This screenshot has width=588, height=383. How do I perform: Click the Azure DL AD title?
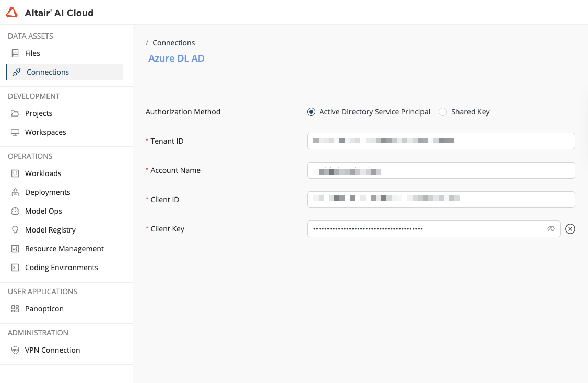click(177, 59)
